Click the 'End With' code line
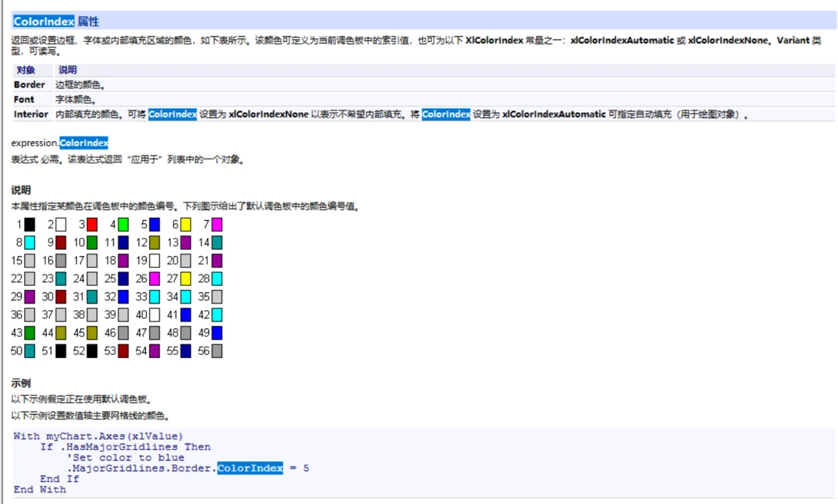The width and height of the screenshot is (838, 504). click(x=40, y=489)
